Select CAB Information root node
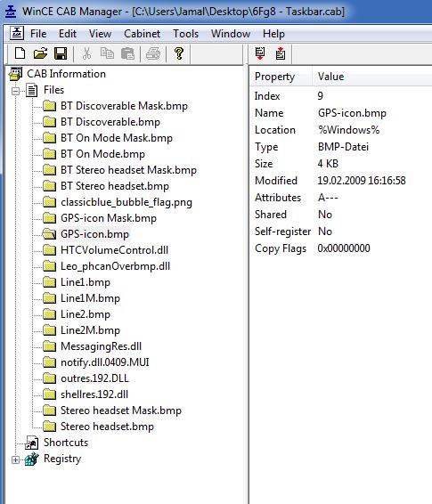The height and width of the screenshot is (504, 432). pyautogui.click(x=66, y=74)
